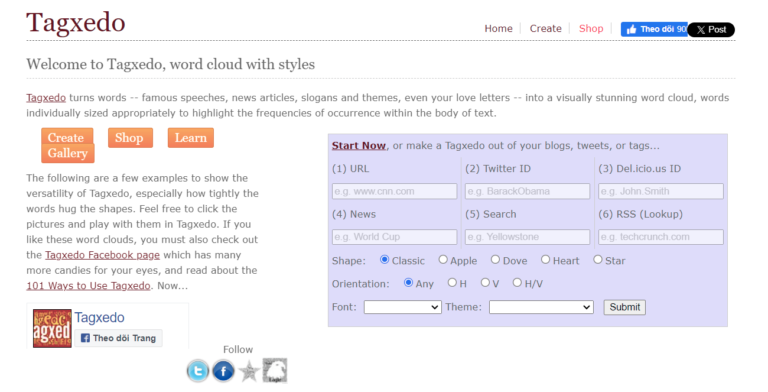
Task: Click the blue Tagxedo page name link
Action: [99, 318]
